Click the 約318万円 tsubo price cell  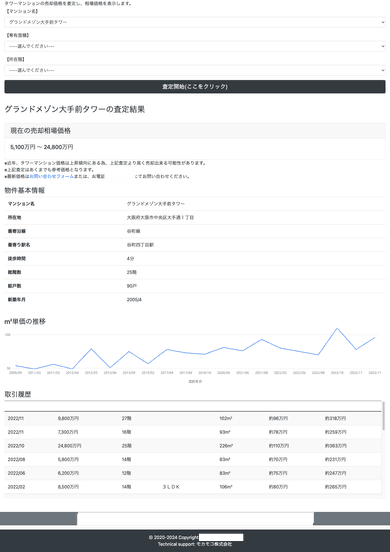(x=335, y=418)
